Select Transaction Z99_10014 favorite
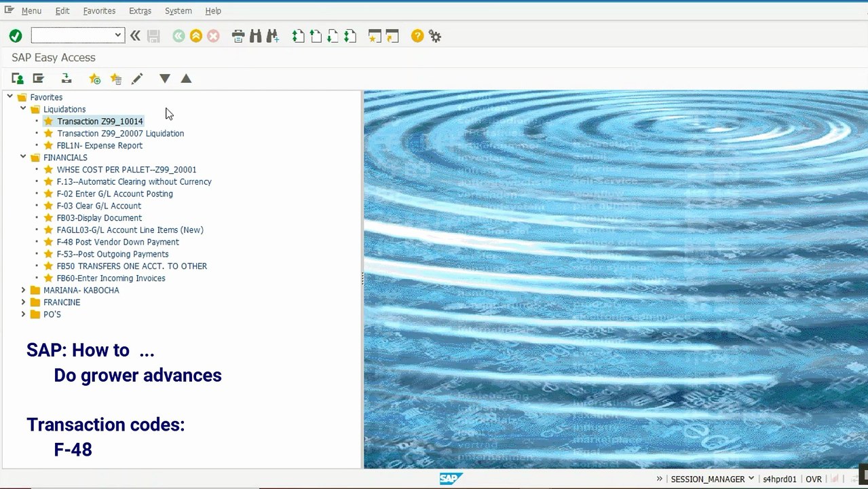This screenshot has height=489, width=868. (100, 121)
